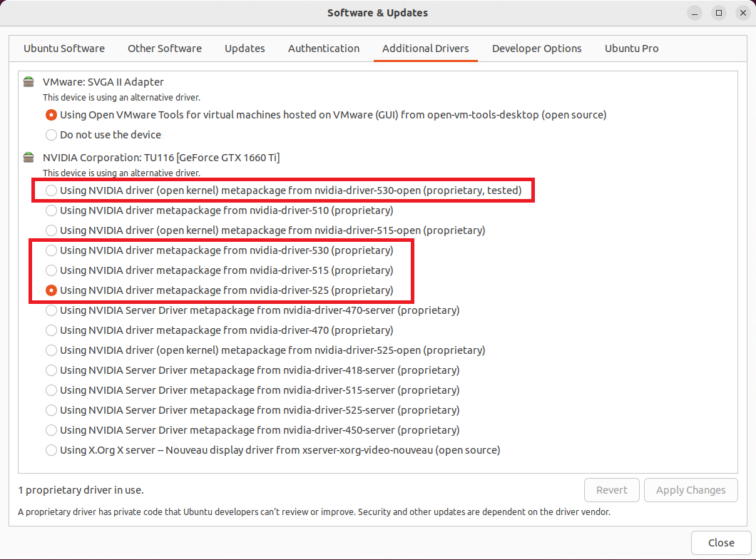
Task: Switch to Ubuntu Software tab
Action: coord(64,49)
